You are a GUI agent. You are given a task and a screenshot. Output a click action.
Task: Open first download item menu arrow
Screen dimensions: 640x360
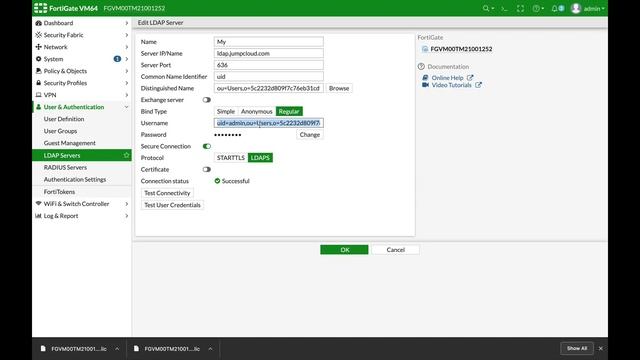[117, 349]
